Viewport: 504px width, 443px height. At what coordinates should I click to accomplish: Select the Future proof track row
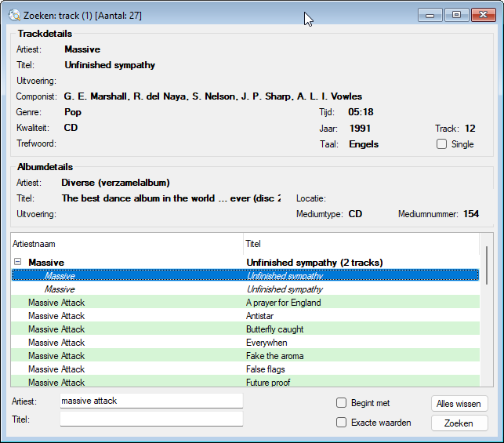tap(245, 382)
